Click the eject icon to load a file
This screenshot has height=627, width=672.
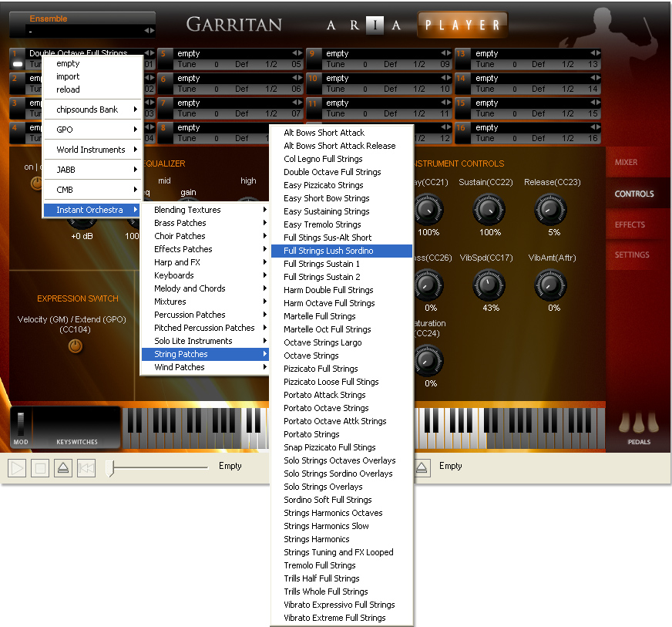63,467
